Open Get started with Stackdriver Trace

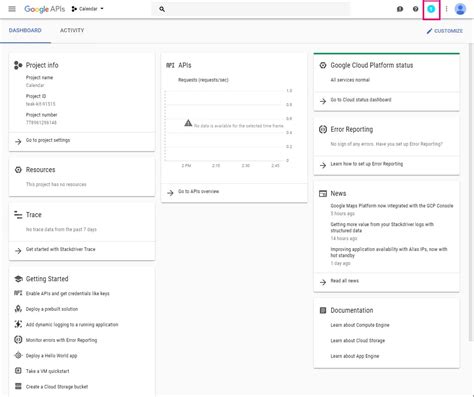tap(60, 249)
